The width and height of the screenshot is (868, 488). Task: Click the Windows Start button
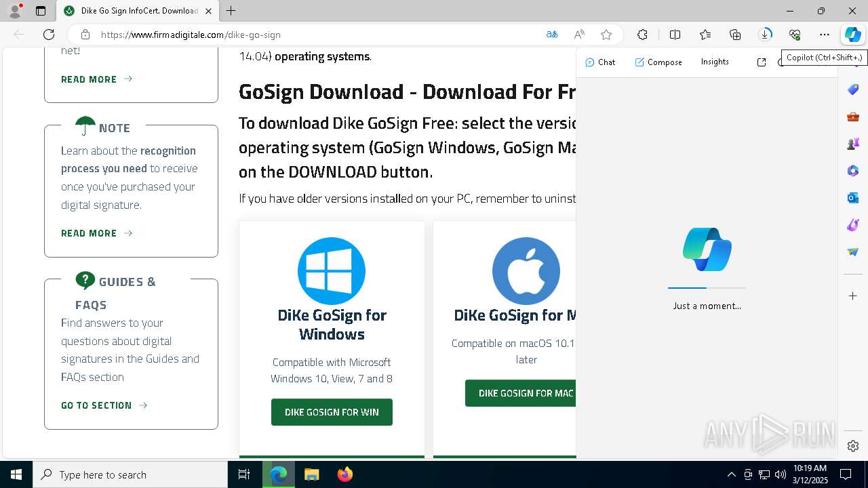pyautogui.click(x=16, y=474)
